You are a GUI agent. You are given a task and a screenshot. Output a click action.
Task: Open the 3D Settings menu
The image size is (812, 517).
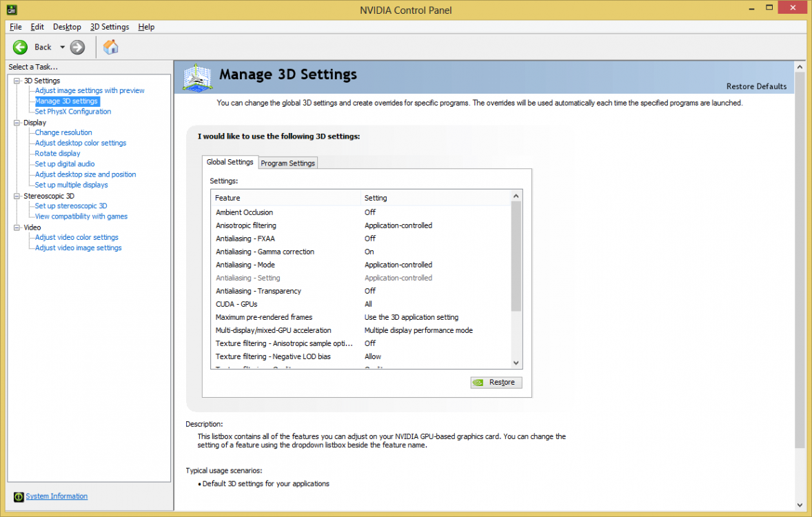click(110, 27)
